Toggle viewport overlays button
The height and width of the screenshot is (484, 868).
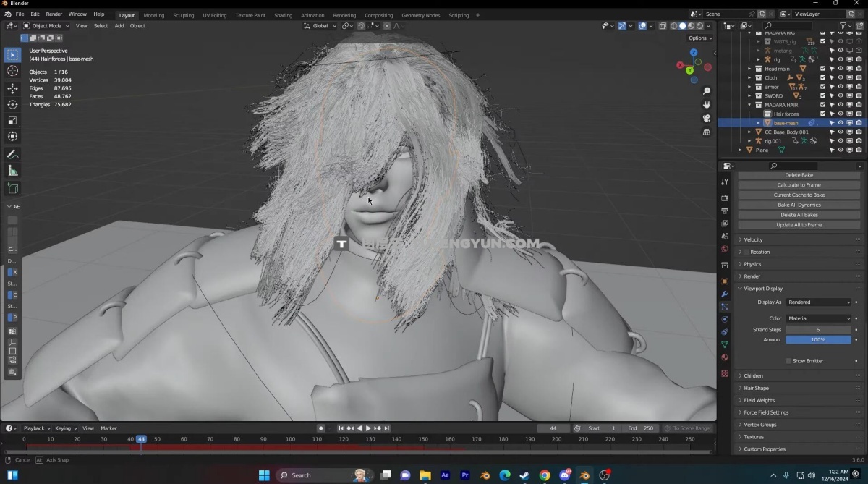pyautogui.click(x=642, y=26)
